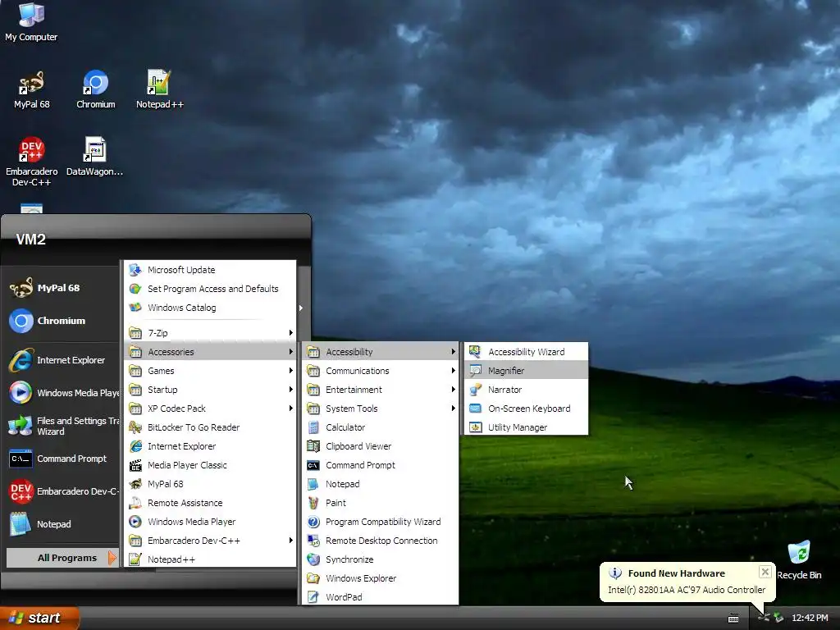Click the Start button
The image size is (840, 630).
pos(39,618)
